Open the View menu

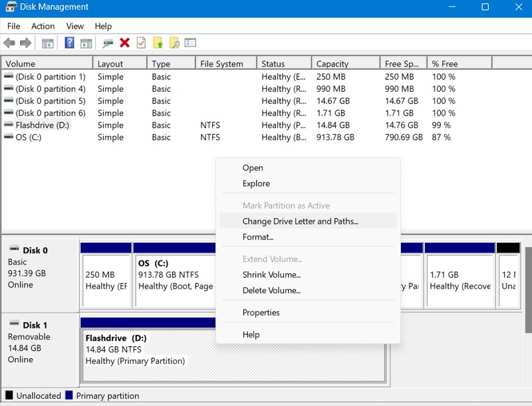coord(74,26)
